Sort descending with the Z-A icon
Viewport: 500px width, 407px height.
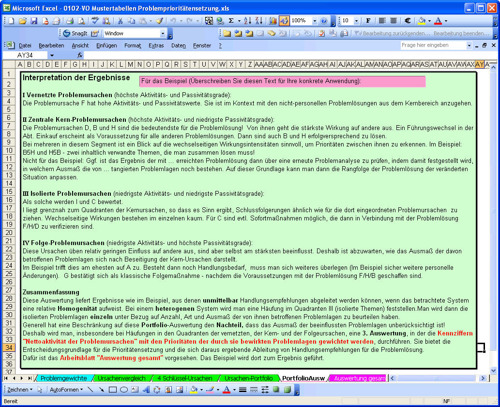pyautogui.click(x=259, y=21)
